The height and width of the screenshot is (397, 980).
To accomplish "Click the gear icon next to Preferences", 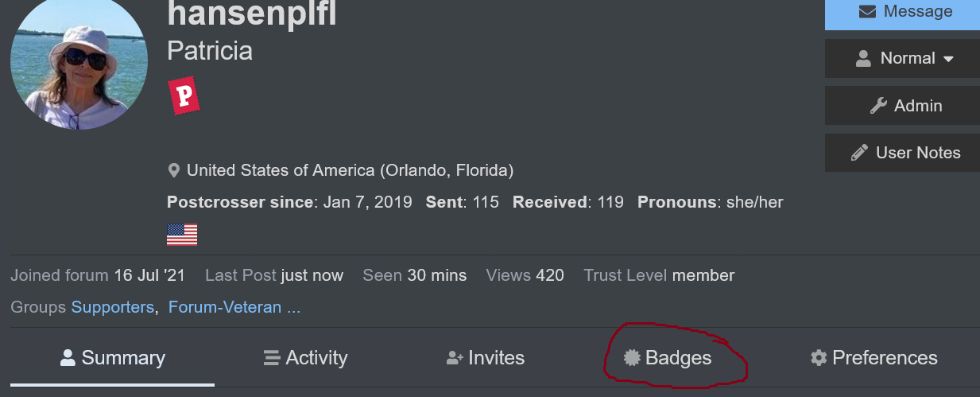I will [x=819, y=358].
